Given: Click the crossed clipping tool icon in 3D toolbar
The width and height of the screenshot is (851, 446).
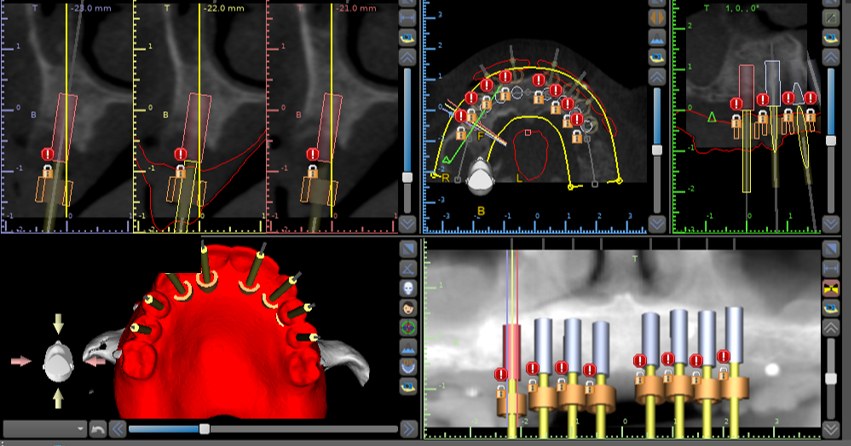Looking at the screenshot, I should coord(408,268).
